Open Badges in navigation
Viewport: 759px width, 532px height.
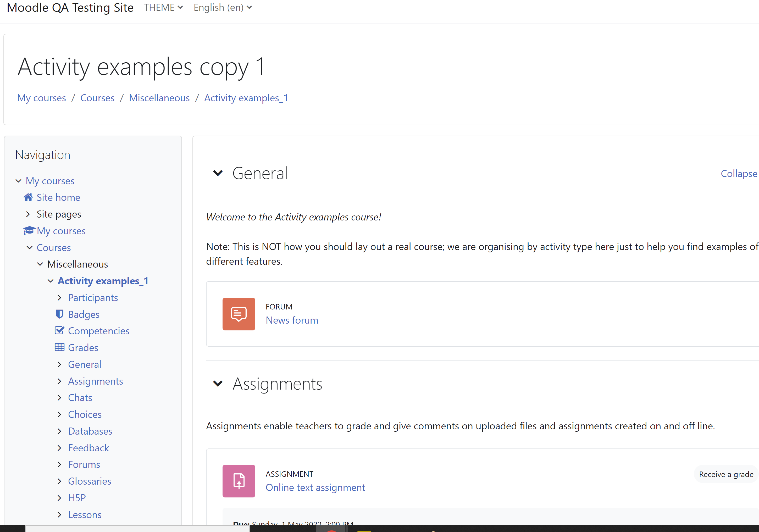tap(84, 314)
